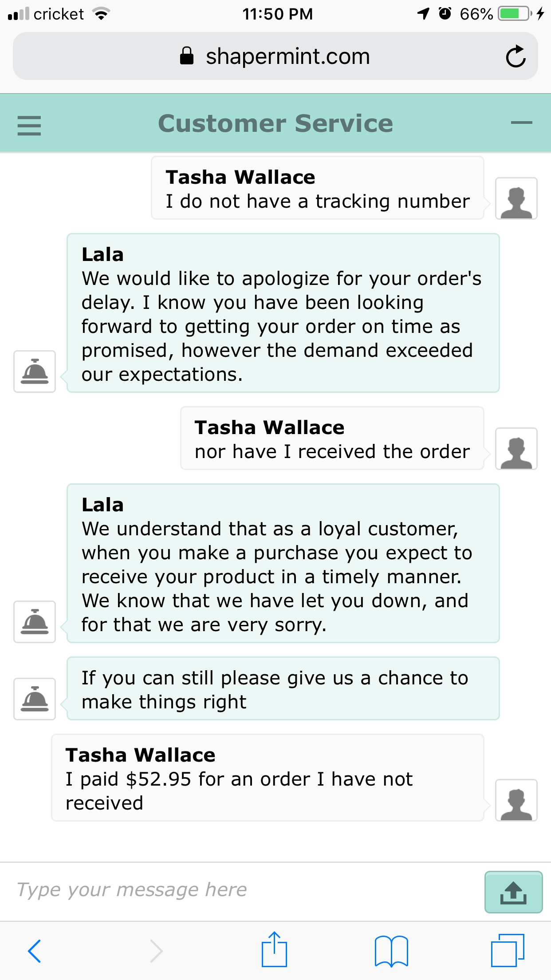Show open tabs in Safari
Image resolution: width=551 pixels, height=980 pixels.
(x=508, y=950)
